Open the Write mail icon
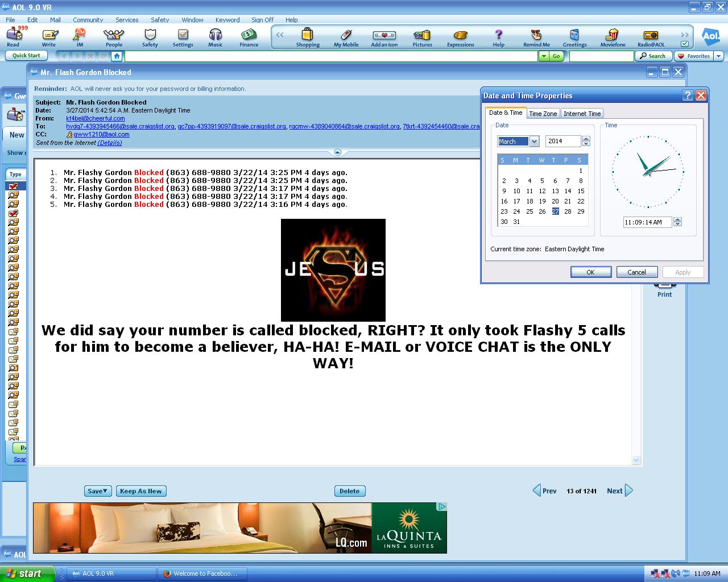 [49, 37]
